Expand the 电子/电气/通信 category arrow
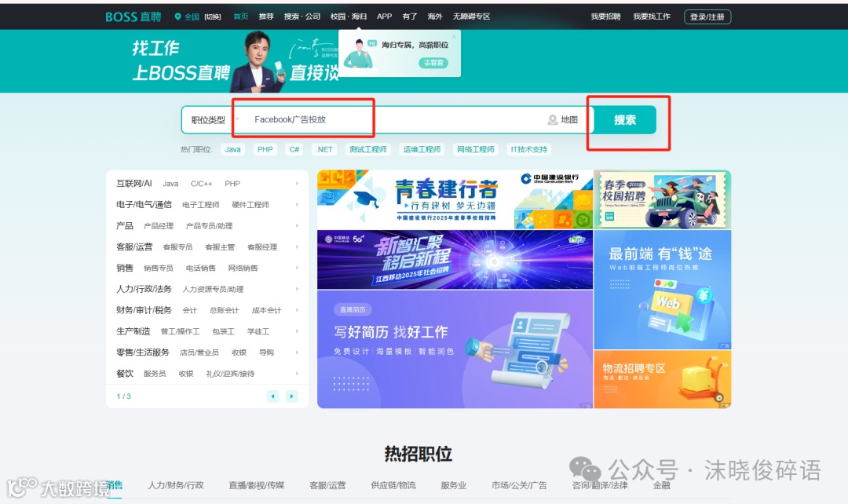848x504 pixels. [x=297, y=205]
